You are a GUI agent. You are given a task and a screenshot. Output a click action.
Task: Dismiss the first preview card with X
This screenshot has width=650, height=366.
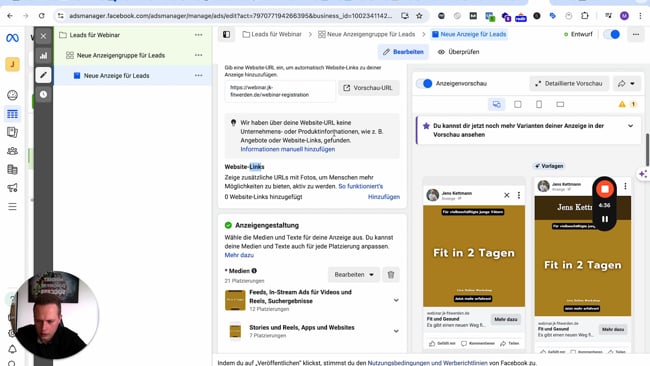507,195
